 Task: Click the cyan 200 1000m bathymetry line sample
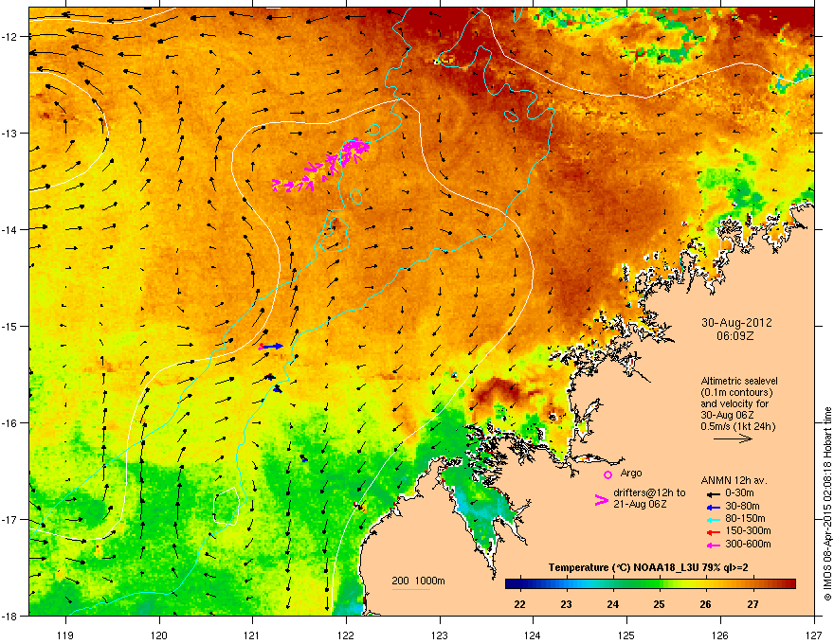411,590
